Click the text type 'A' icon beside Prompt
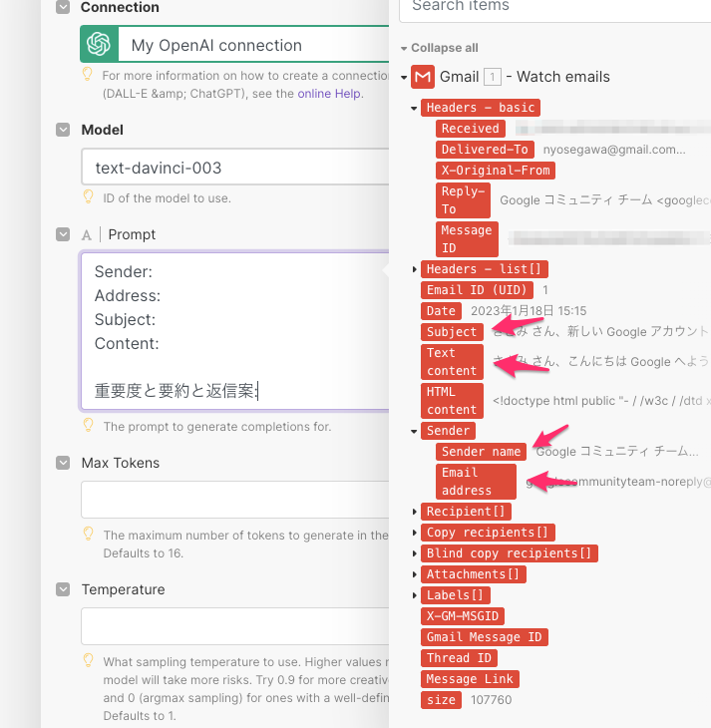 (87, 235)
